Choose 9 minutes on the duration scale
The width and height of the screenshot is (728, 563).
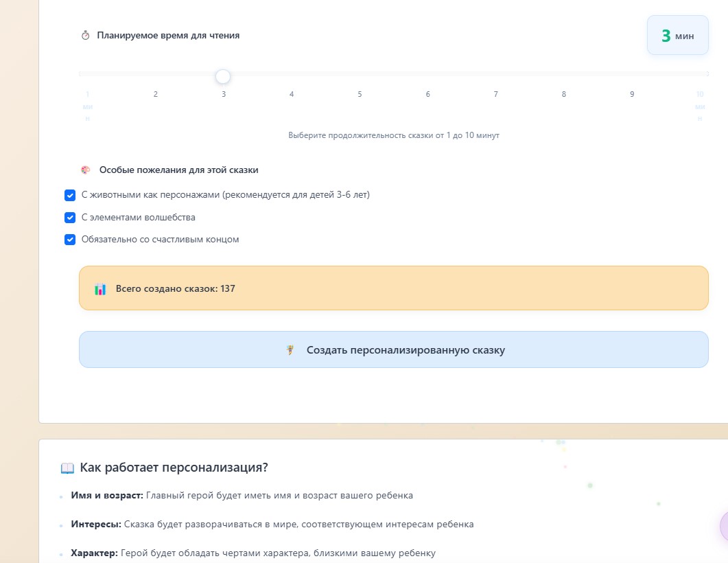[x=632, y=94]
